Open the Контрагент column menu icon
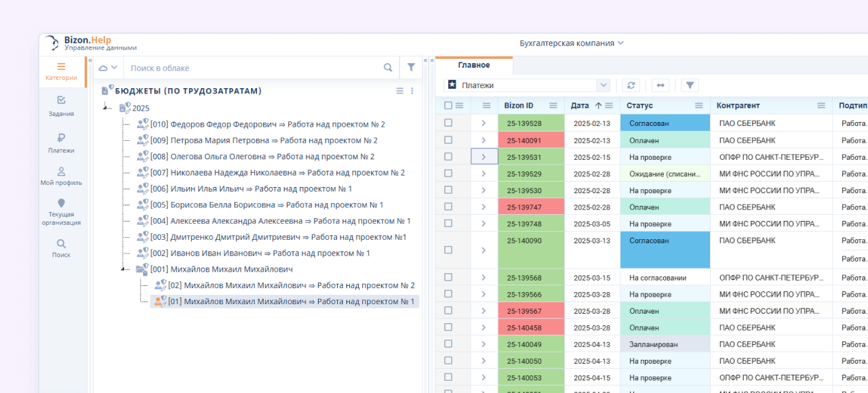The width and height of the screenshot is (868, 393). pos(821,106)
